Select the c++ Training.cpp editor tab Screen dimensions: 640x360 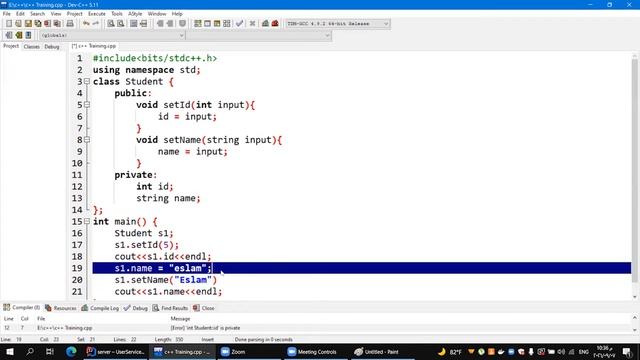[x=94, y=46]
